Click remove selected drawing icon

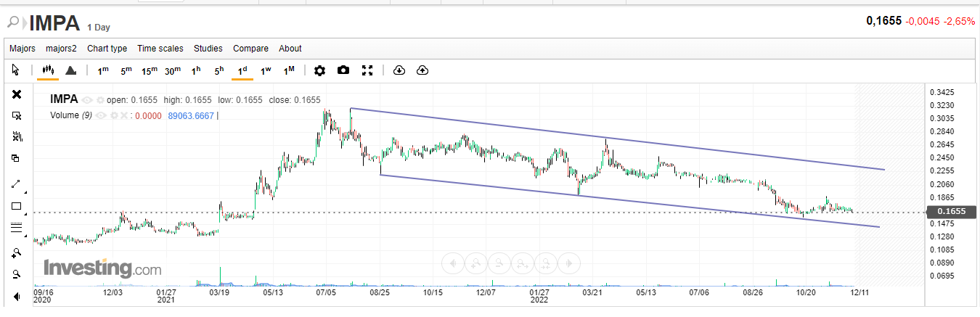[x=17, y=115]
